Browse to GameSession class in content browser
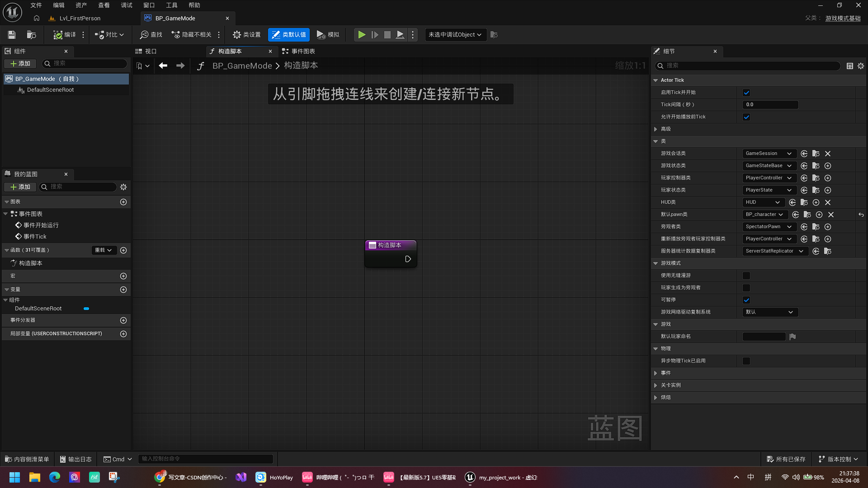868x488 pixels. click(x=816, y=154)
